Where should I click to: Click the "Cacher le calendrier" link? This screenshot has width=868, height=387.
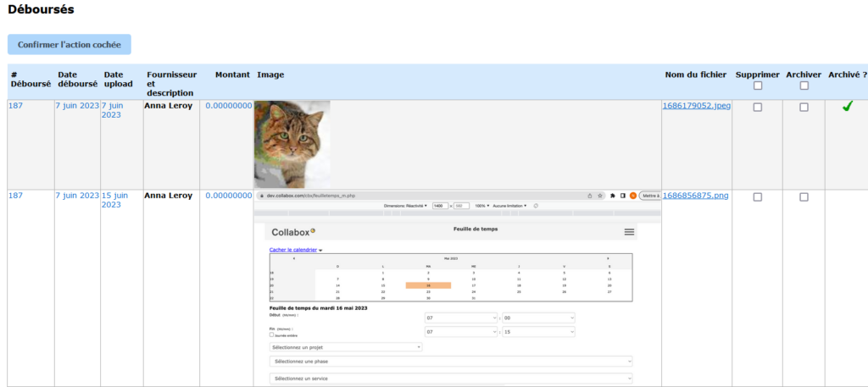[x=295, y=250]
